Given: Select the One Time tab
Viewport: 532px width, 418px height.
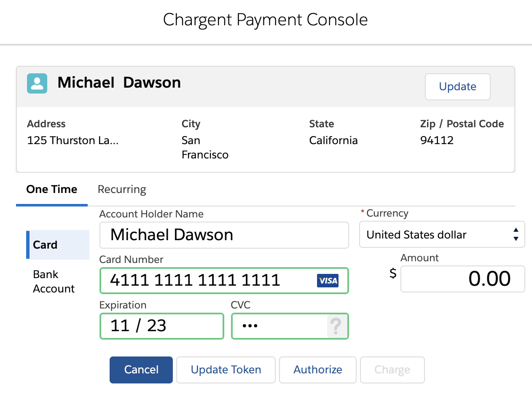Looking at the screenshot, I should [51, 189].
